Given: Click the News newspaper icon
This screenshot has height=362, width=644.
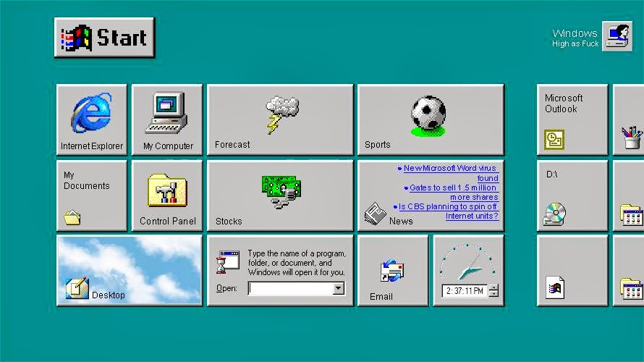Looking at the screenshot, I should point(375,214).
